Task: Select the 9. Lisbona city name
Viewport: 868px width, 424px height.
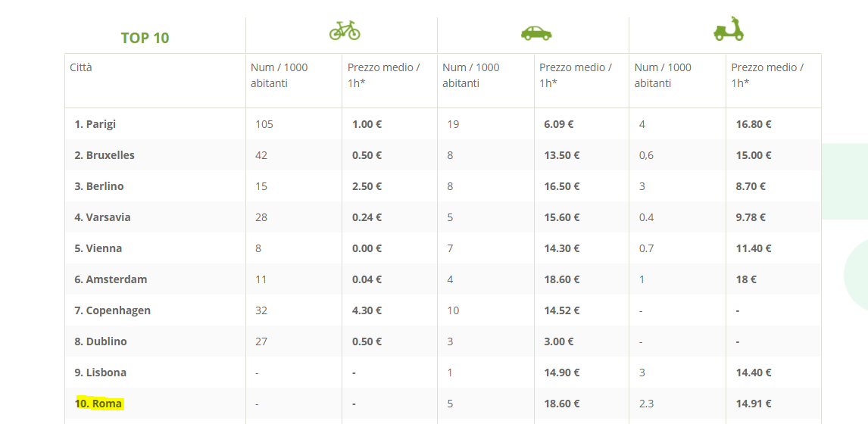Action: (101, 373)
